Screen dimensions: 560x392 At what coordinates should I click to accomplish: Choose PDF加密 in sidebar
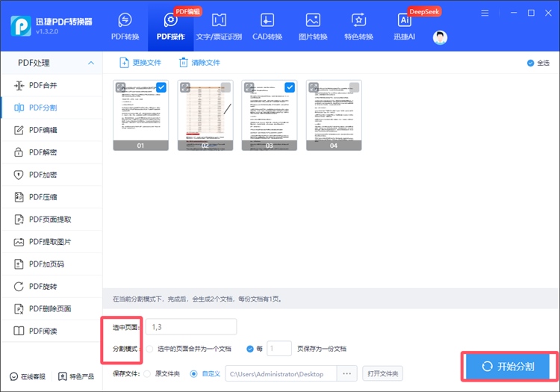pos(52,175)
